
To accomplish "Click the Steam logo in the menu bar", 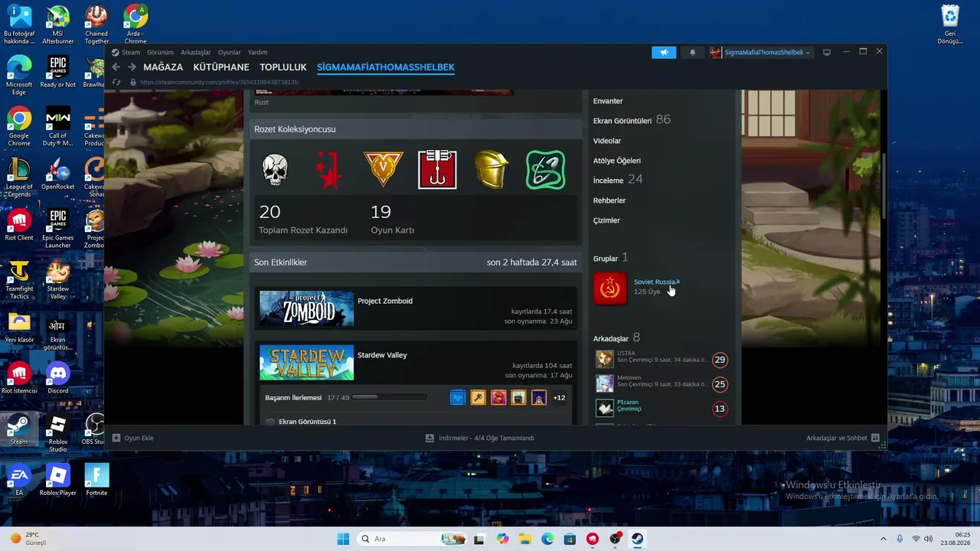I will click(x=116, y=52).
